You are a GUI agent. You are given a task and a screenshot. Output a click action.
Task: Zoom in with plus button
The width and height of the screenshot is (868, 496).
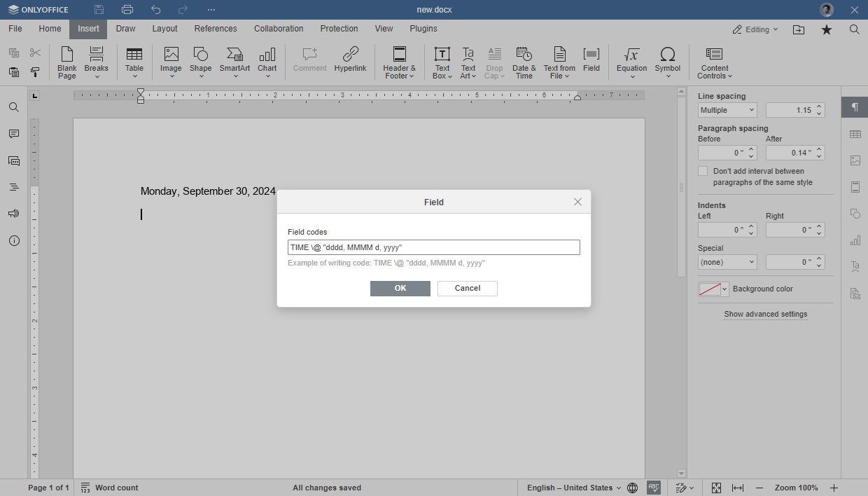coord(834,488)
